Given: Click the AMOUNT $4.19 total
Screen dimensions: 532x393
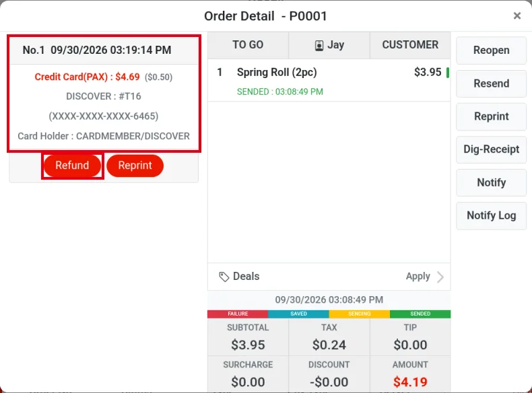Looking at the screenshot, I should 410,374.
